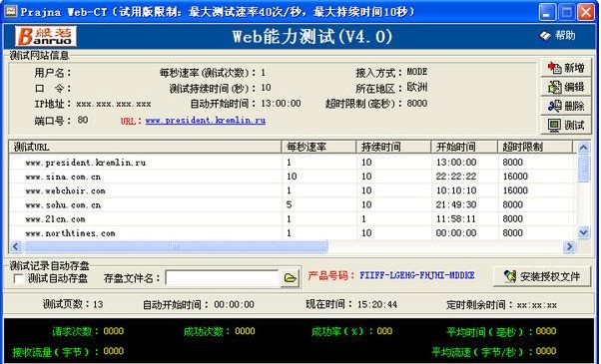Viewport: 601px width, 364px height.
Task: Open the folder browse icon for save file
Action: (x=291, y=277)
